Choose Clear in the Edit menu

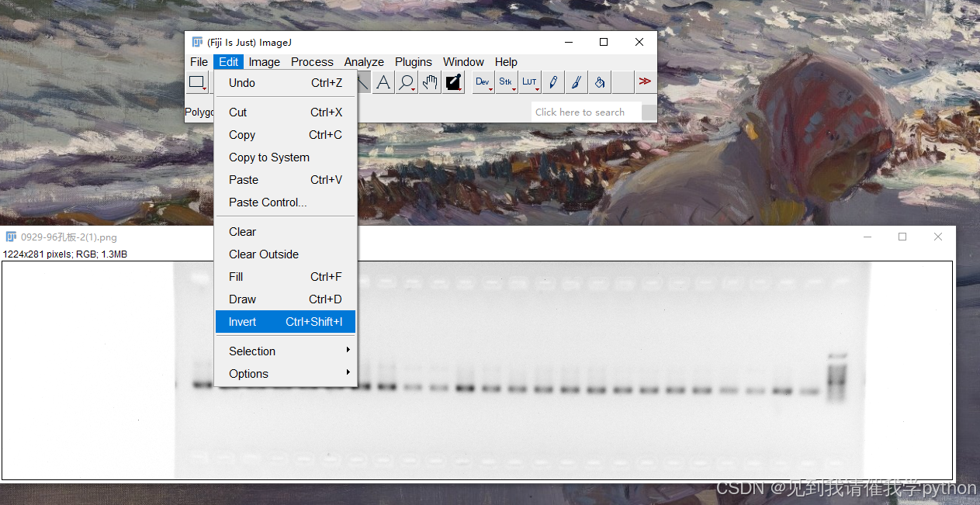point(286,232)
